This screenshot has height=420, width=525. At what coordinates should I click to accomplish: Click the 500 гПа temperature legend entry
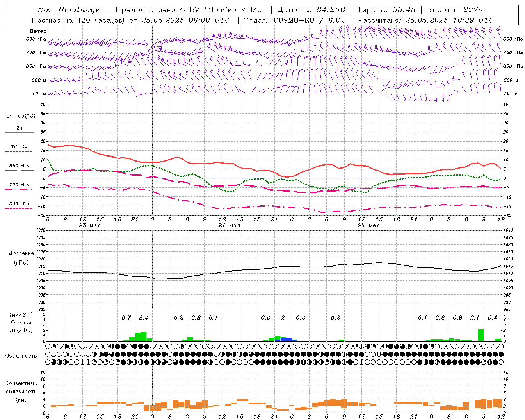[x=19, y=205]
